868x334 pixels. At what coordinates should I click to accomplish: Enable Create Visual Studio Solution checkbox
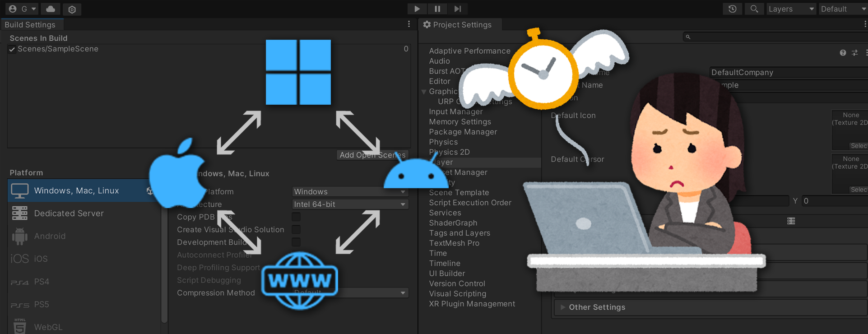coord(296,229)
